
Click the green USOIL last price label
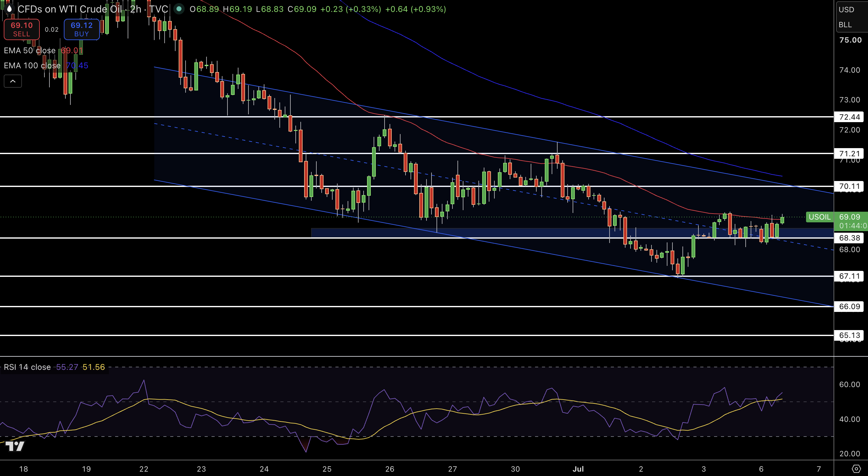point(819,217)
